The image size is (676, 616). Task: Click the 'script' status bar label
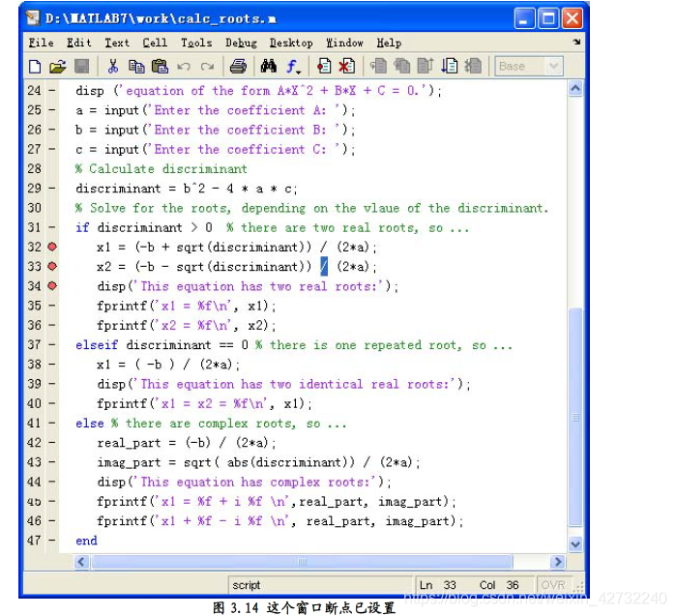pyautogui.click(x=247, y=585)
